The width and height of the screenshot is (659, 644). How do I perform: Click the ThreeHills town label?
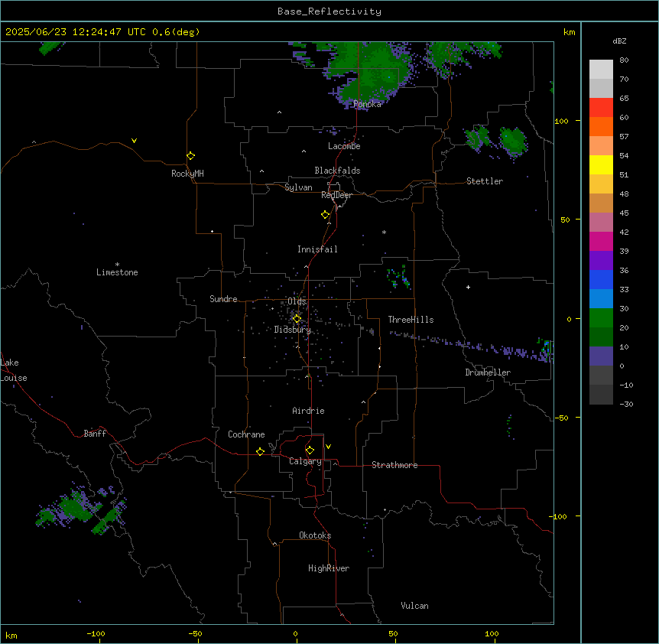(x=411, y=320)
